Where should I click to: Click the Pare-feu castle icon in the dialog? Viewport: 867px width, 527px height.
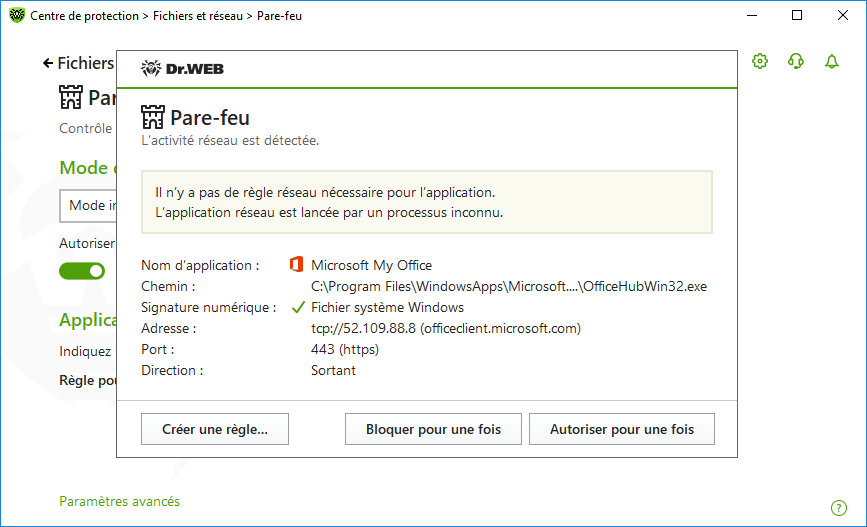tap(153, 117)
